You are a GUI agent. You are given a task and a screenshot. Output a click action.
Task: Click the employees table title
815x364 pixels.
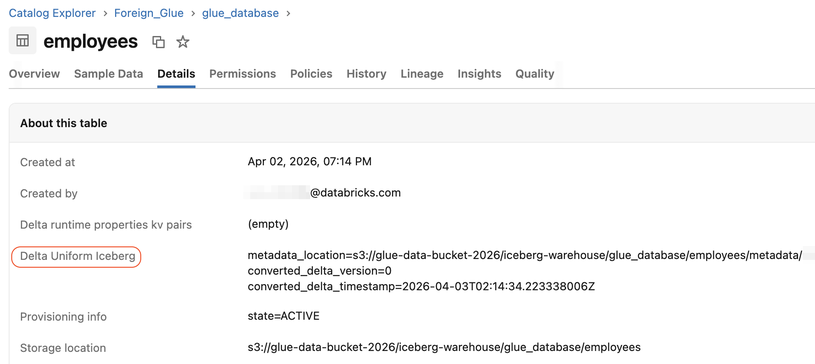[90, 42]
